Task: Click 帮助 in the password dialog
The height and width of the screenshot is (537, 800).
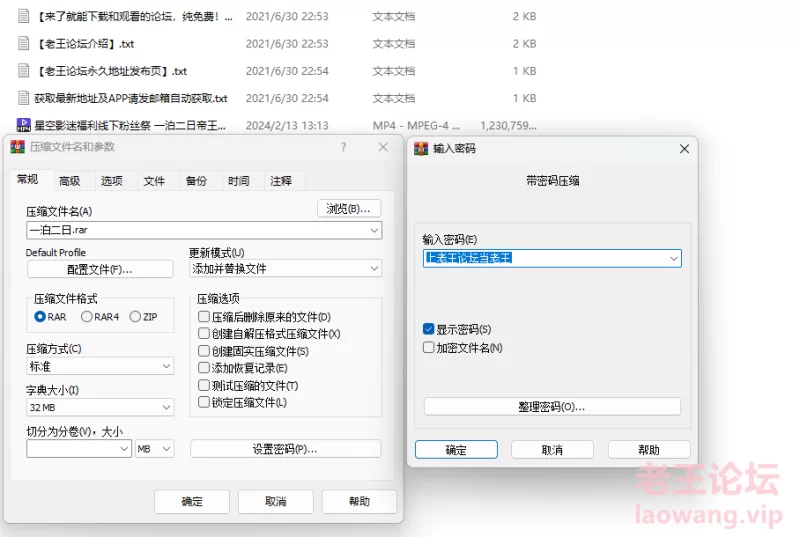Action: 649,450
